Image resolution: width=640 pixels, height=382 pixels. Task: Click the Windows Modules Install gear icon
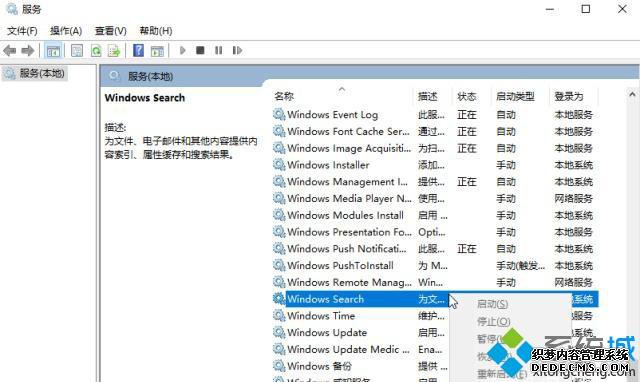[279, 215]
